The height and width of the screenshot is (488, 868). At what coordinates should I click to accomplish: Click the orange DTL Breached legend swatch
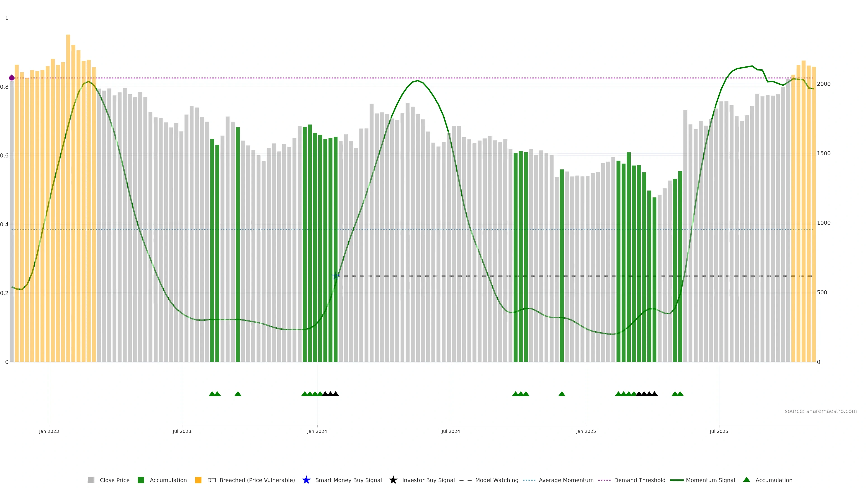point(198,480)
